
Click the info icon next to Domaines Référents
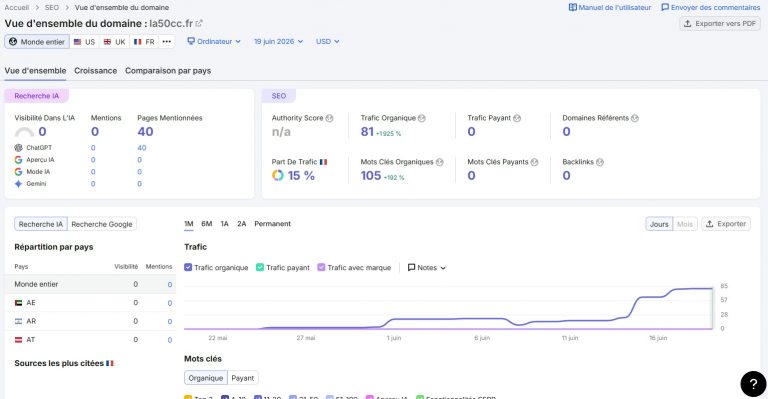(x=635, y=118)
